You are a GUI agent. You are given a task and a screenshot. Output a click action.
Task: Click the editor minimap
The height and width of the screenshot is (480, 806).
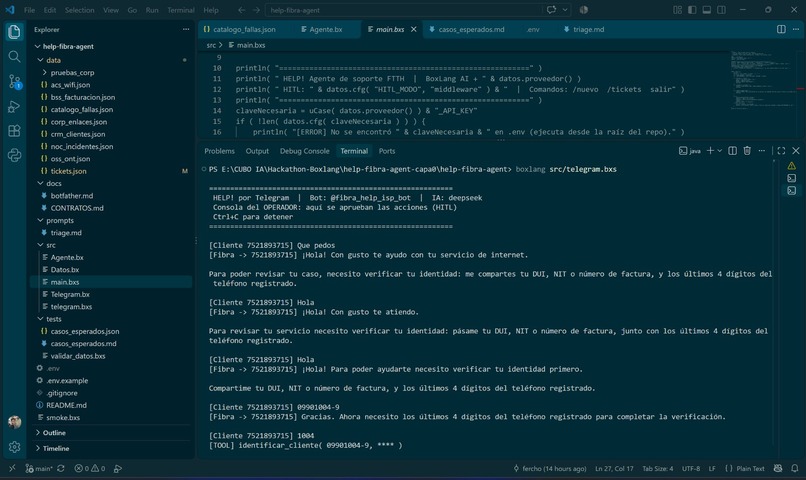pyautogui.click(x=763, y=80)
